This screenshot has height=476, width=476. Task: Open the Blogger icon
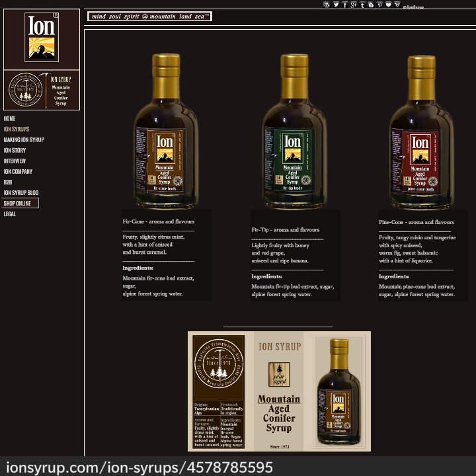(371, 5)
